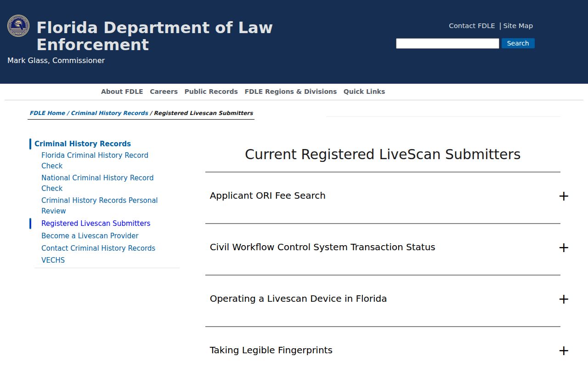Open Florida Criminal History Record Check
This screenshot has width=588, height=368.
(95, 161)
